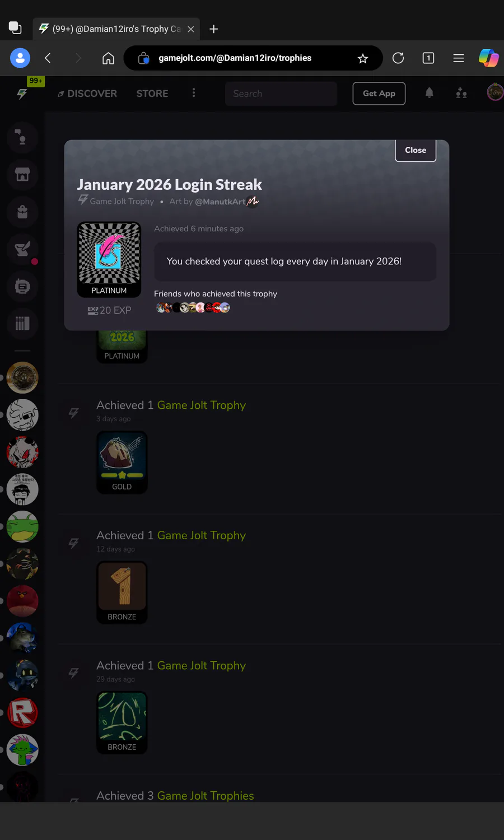
Task: Open the browser tab counter
Action: click(x=428, y=58)
